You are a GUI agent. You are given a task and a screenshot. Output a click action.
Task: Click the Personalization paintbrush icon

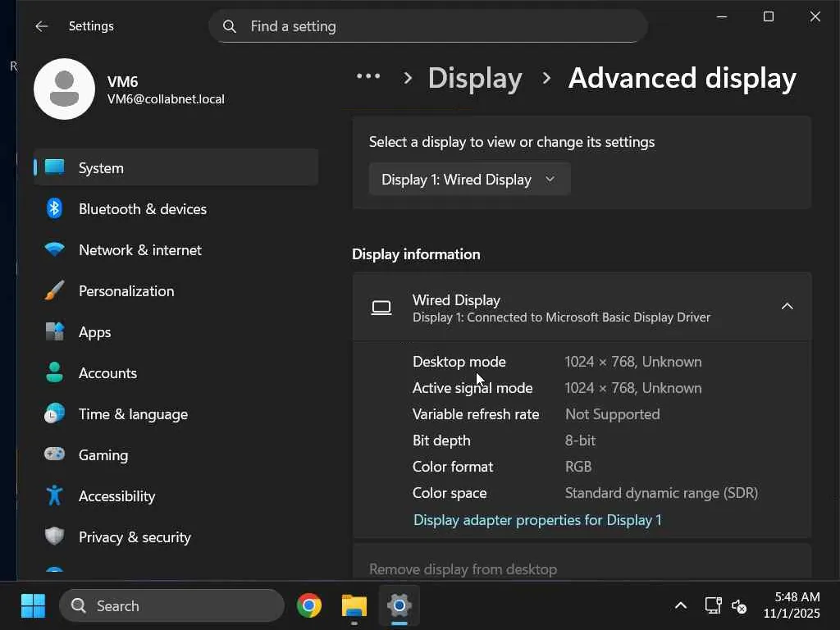point(54,290)
